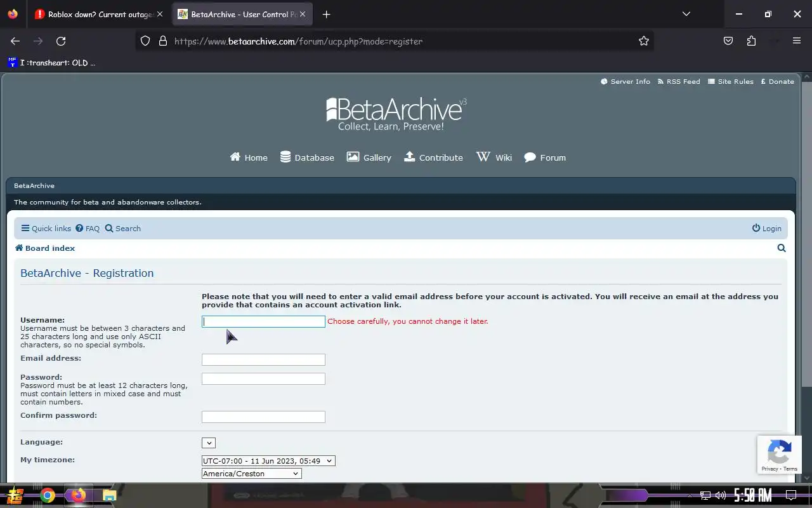Image resolution: width=812 pixels, height=508 pixels.
Task: Open the tracking protection shield icon
Action: [145, 41]
